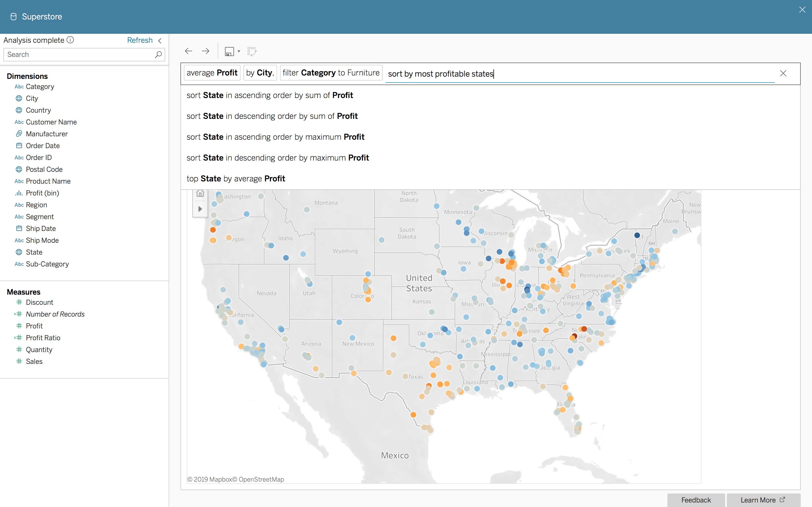812x507 pixels.
Task: Click the Number of Records icon in Measures
Action: point(18,314)
